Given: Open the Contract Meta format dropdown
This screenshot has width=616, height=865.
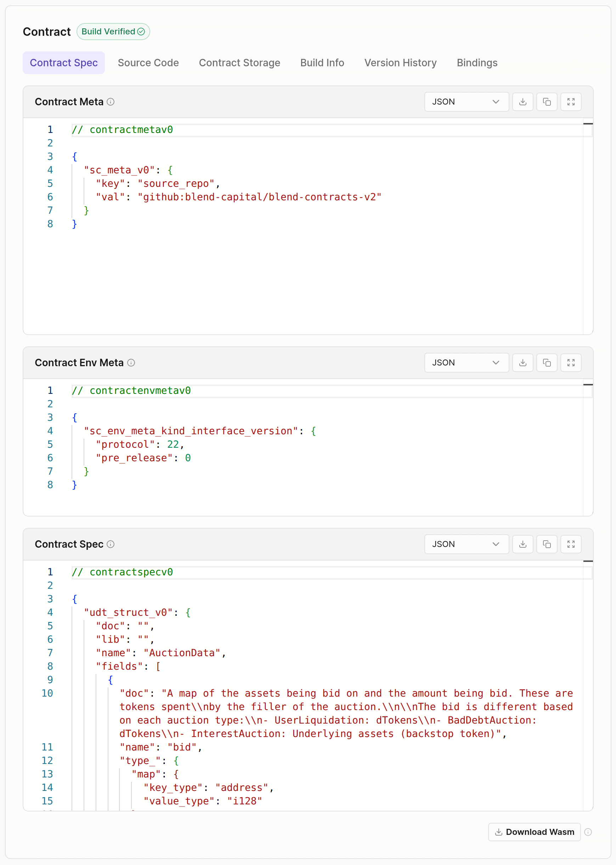Looking at the screenshot, I should pos(467,102).
